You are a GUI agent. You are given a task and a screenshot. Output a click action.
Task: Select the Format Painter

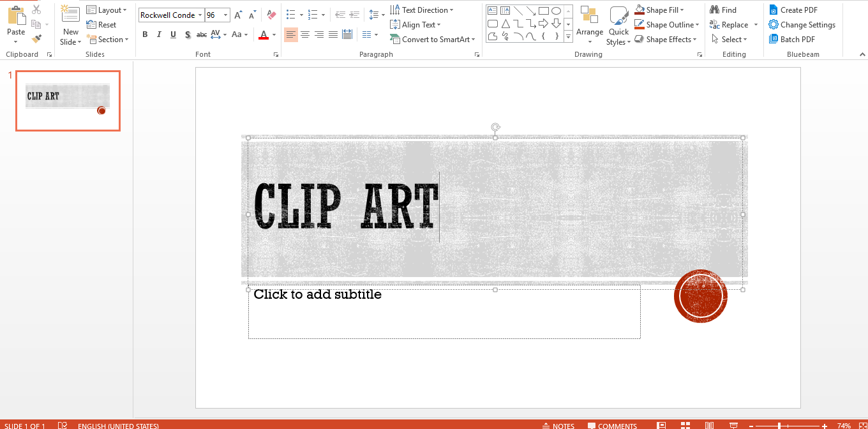37,38
